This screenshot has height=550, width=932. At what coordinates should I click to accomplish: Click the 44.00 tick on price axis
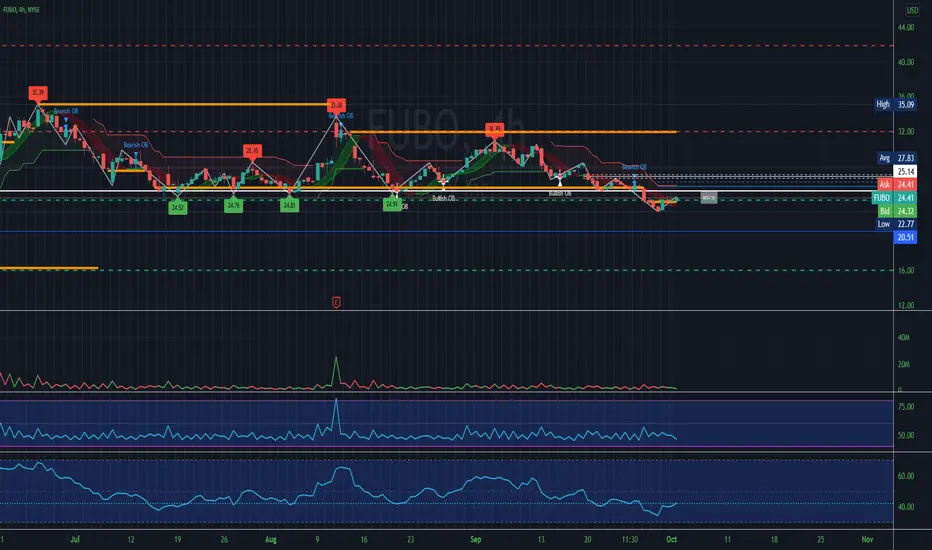coord(906,27)
